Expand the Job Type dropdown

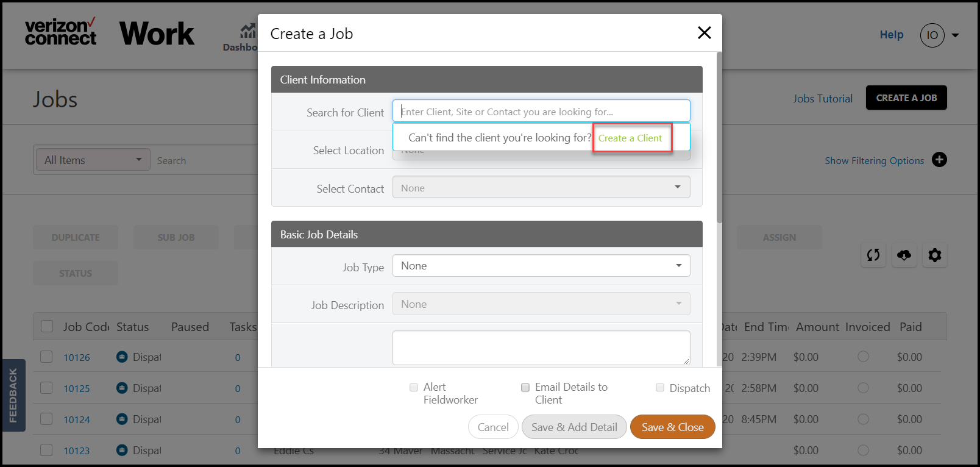pos(541,266)
